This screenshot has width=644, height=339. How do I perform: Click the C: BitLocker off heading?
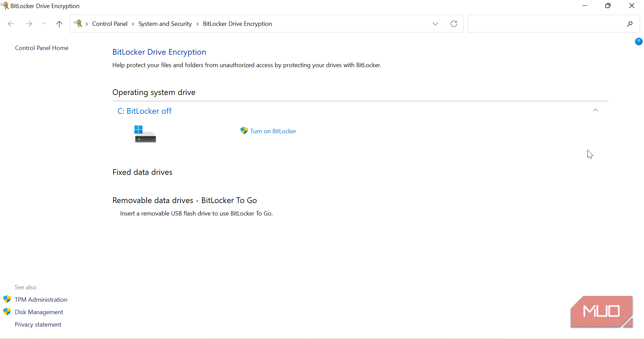coord(144,111)
